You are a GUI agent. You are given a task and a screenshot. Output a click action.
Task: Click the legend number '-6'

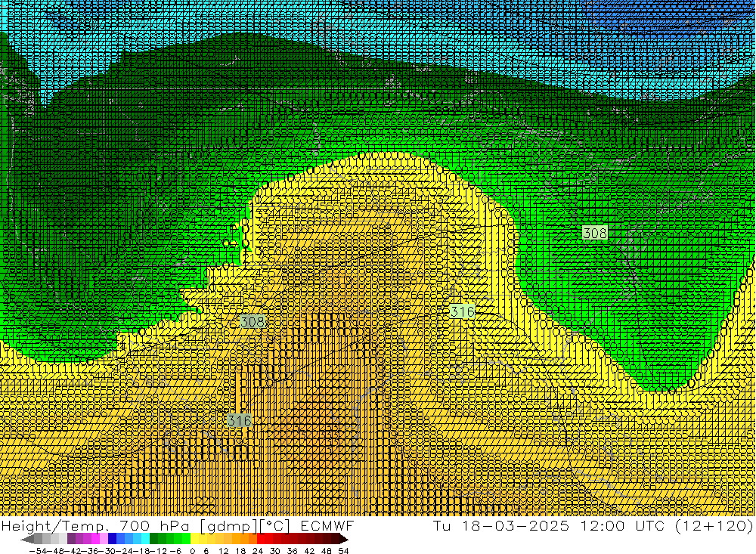175,551
